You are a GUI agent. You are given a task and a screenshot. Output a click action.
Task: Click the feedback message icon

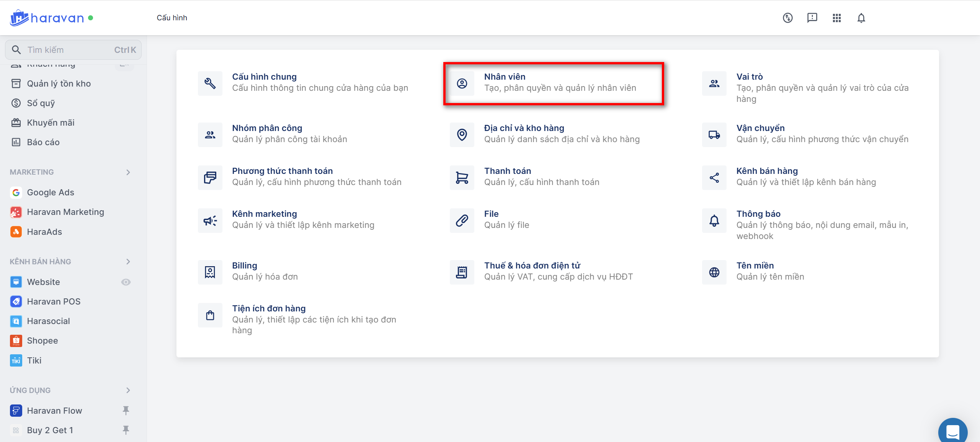(812, 18)
